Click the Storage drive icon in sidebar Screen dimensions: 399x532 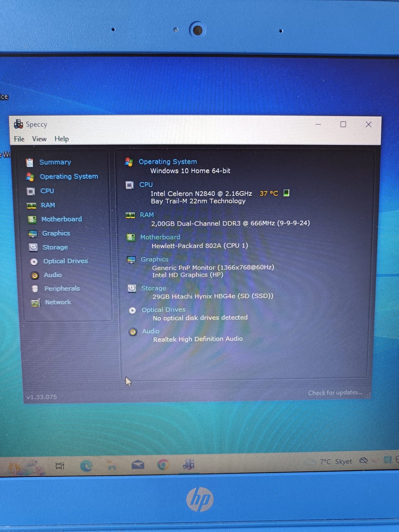tap(33, 247)
